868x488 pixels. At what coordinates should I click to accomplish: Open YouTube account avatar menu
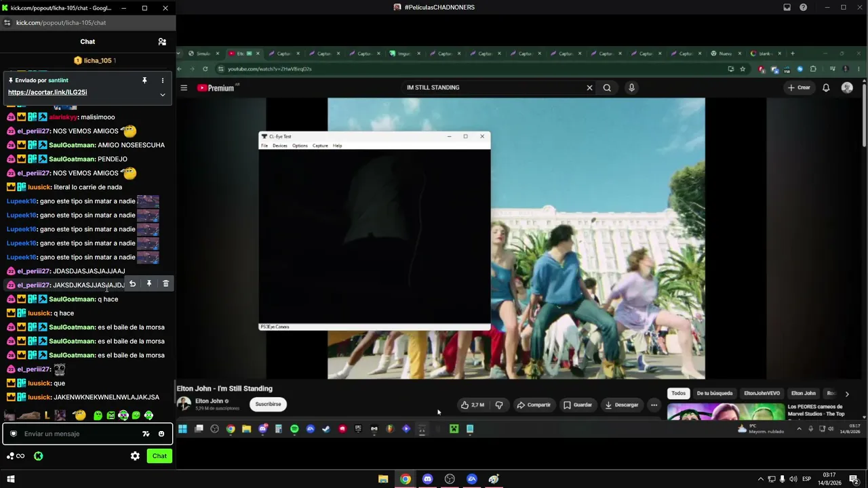point(847,87)
